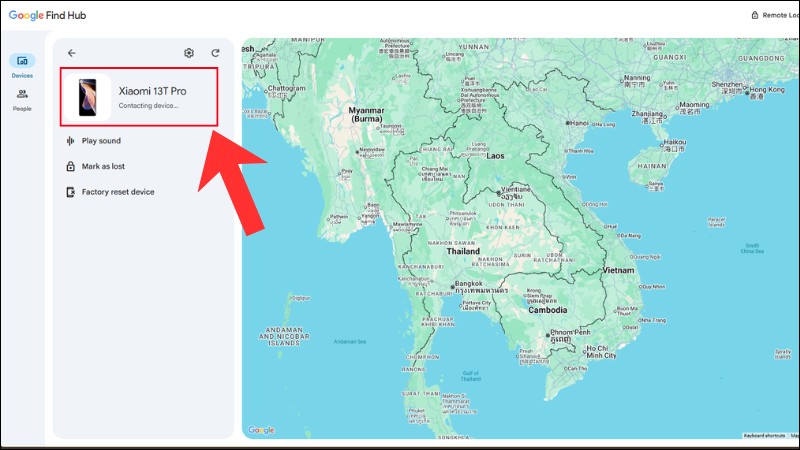The width and height of the screenshot is (800, 450).
Task: Click Laos label on the map
Action: [x=495, y=156]
